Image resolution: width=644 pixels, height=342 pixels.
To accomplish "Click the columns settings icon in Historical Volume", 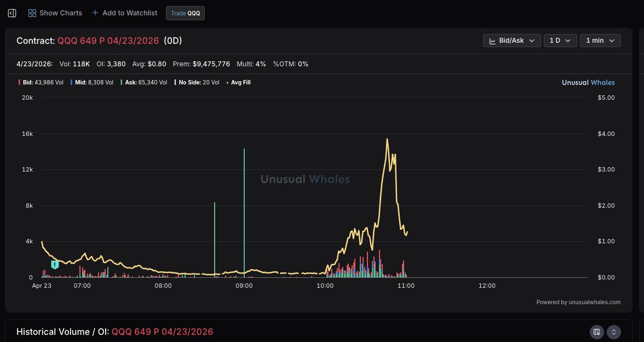I will (597, 332).
